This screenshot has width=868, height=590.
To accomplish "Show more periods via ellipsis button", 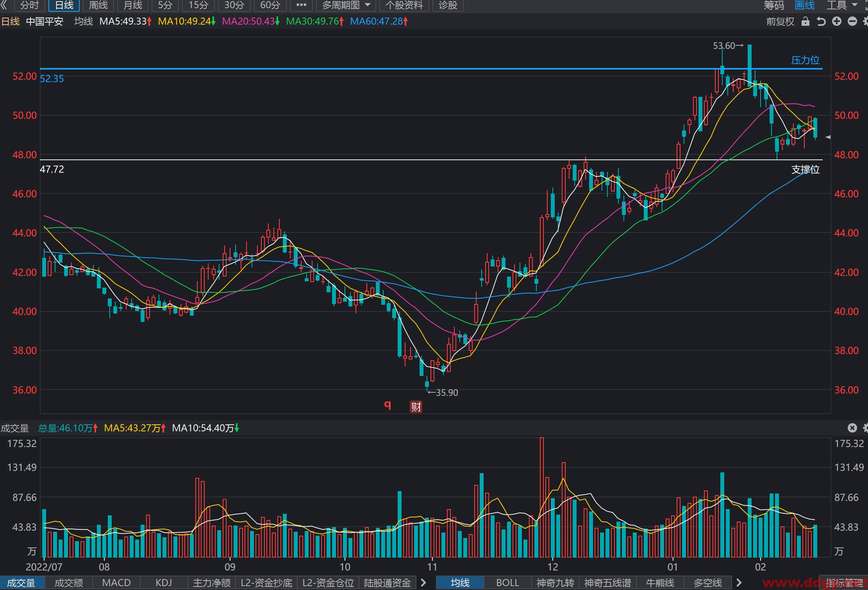I will 301,5.
